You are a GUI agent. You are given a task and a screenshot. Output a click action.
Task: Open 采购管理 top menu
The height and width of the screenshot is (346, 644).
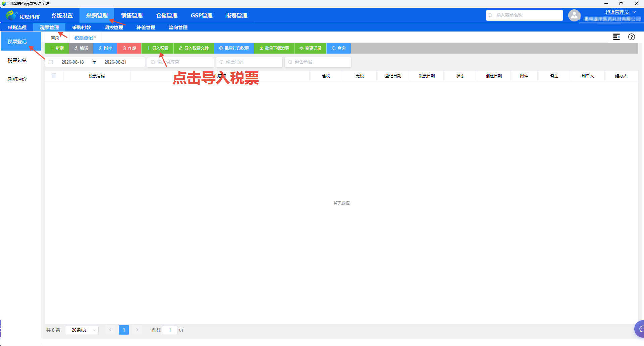[x=97, y=15]
